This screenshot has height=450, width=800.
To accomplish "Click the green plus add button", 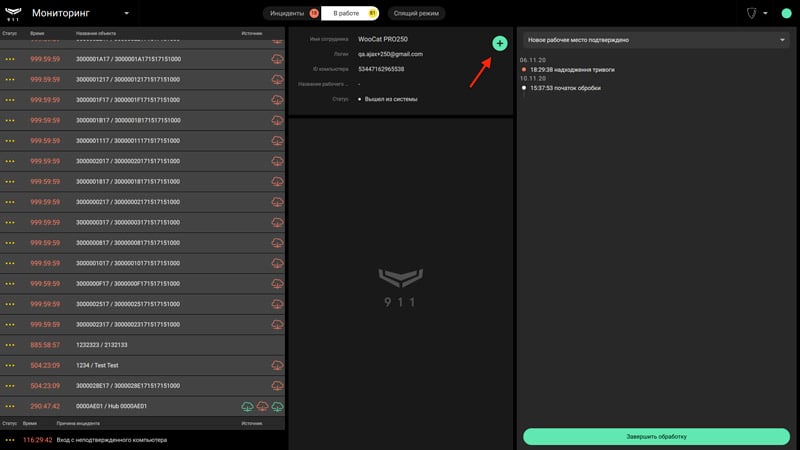I will point(499,43).
